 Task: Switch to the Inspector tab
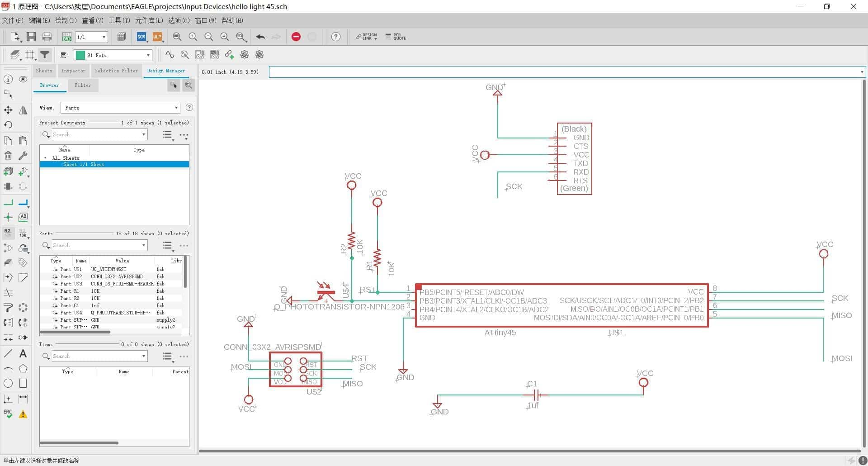coord(73,71)
